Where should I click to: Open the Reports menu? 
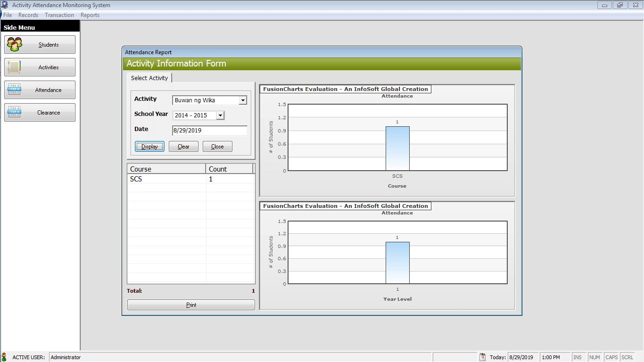tap(90, 15)
